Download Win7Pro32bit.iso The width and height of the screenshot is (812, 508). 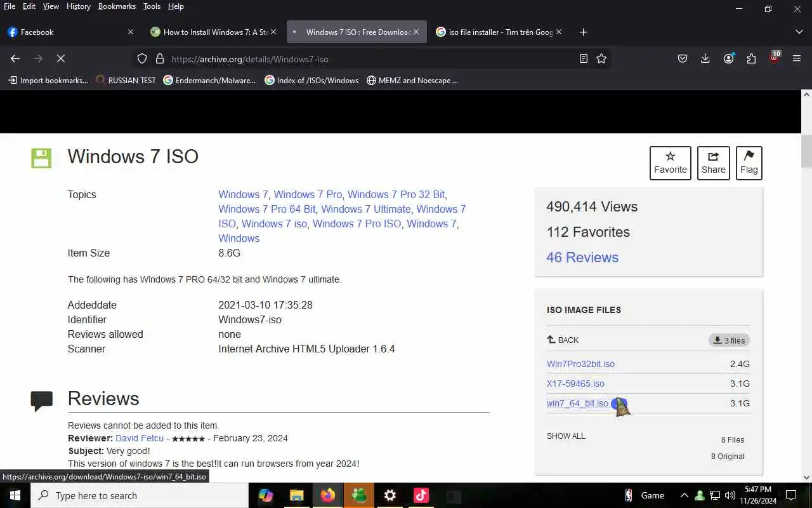pyautogui.click(x=580, y=364)
